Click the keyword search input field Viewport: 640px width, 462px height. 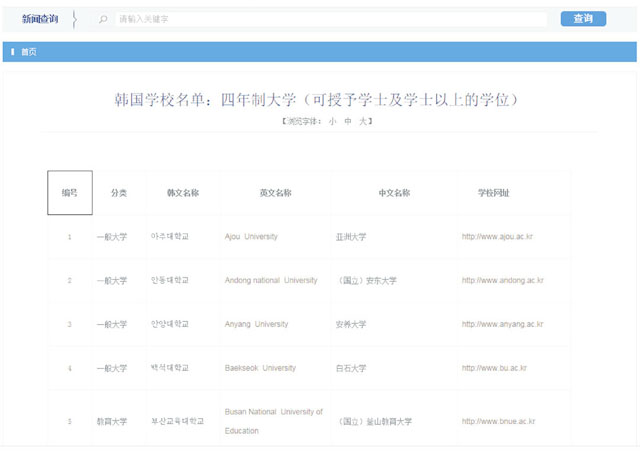pyautogui.click(x=330, y=19)
